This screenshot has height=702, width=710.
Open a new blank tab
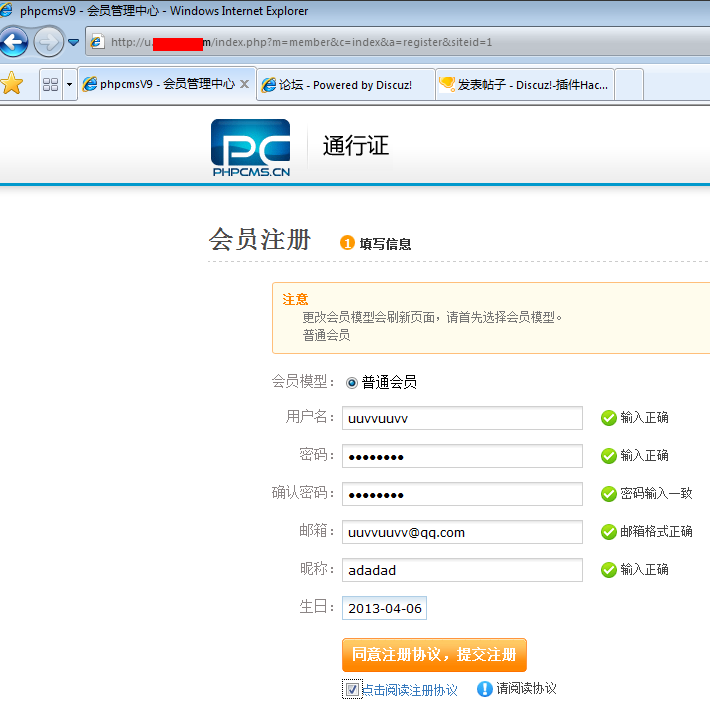coord(629,85)
